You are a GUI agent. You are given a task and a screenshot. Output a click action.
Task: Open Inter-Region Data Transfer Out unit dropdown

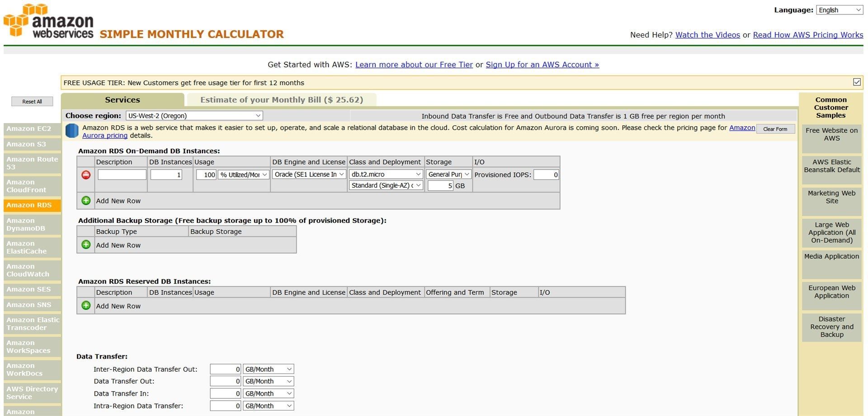(269, 369)
